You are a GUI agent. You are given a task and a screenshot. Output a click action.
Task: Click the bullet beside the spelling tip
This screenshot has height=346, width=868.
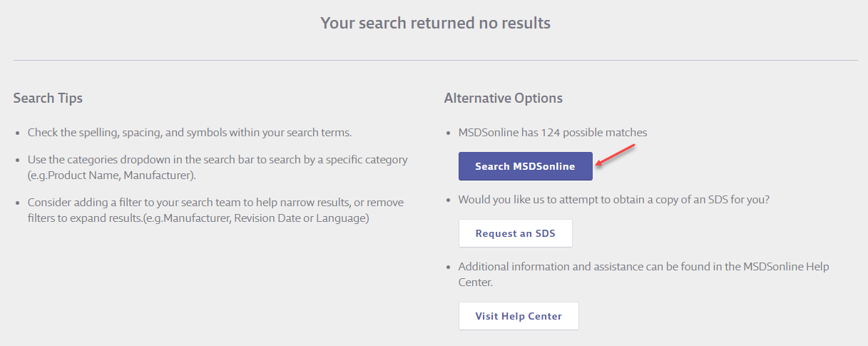click(17, 133)
